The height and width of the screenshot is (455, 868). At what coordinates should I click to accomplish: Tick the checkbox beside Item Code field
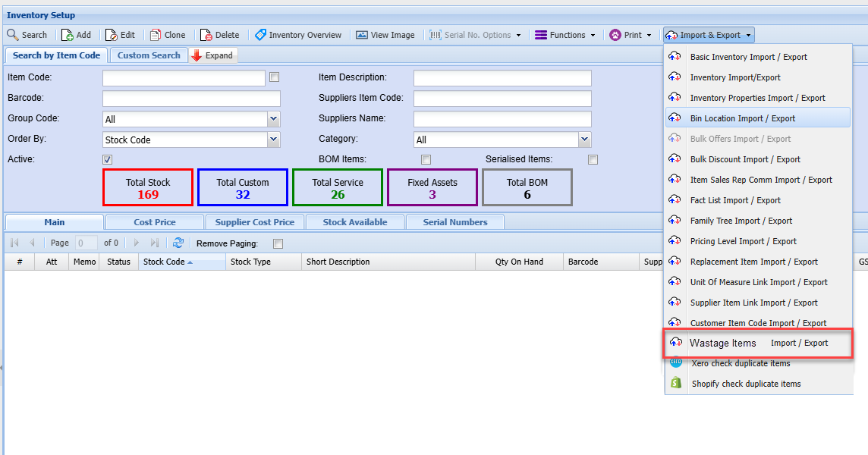coord(274,77)
